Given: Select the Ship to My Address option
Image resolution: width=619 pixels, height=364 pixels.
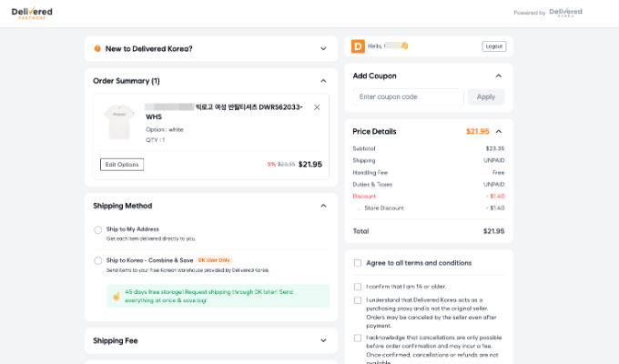Looking at the screenshot, I should (x=98, y=230).
